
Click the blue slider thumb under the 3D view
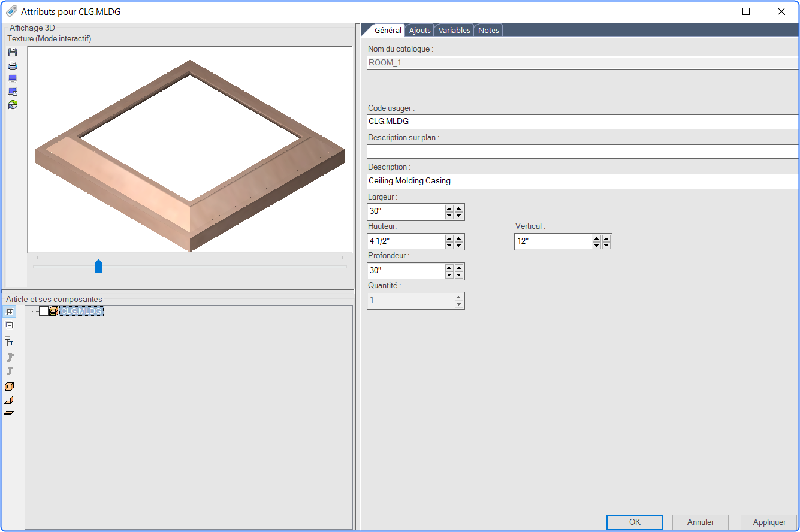click(99, 267)
